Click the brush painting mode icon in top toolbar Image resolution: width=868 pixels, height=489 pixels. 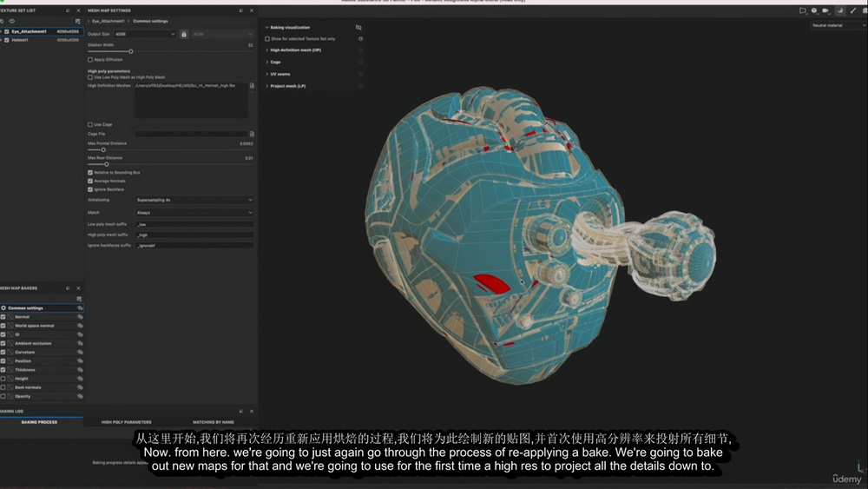coord(853,10)
